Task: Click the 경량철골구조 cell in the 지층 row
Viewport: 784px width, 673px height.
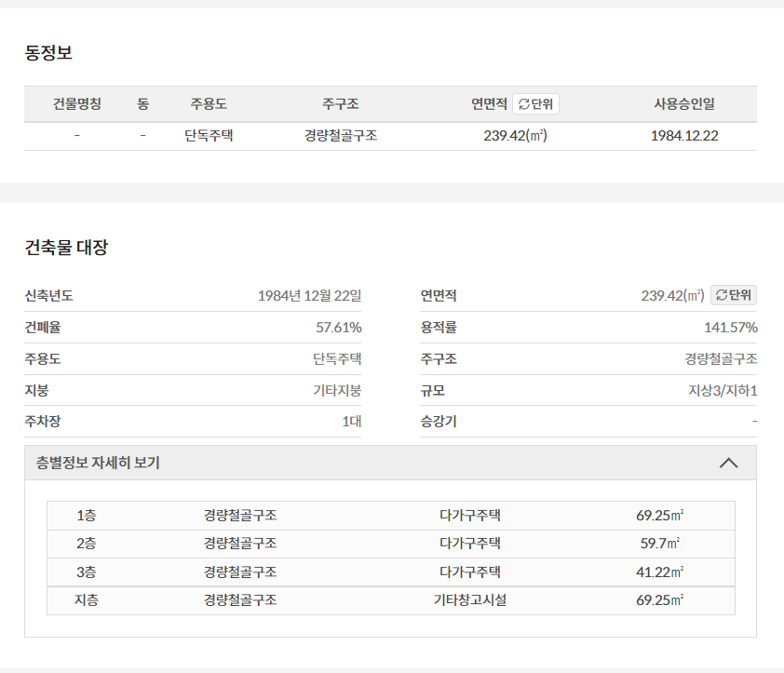Action: coord(240,600)
